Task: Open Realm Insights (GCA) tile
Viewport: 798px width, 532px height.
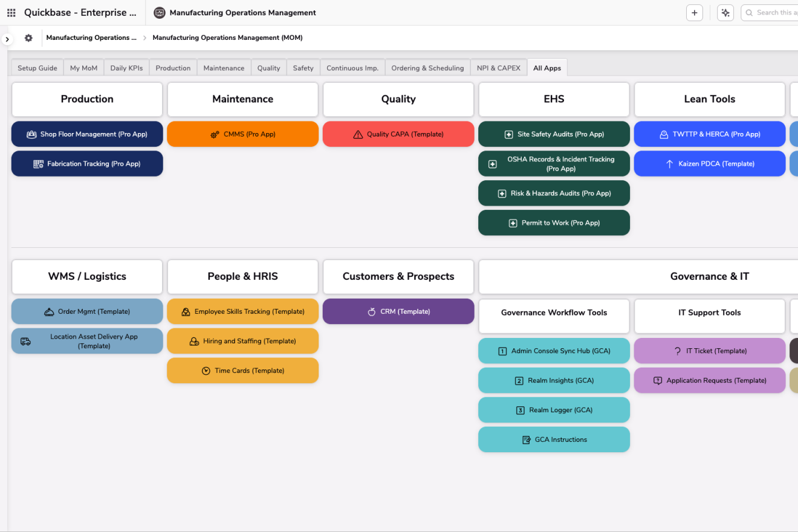Action: [554, 381]
